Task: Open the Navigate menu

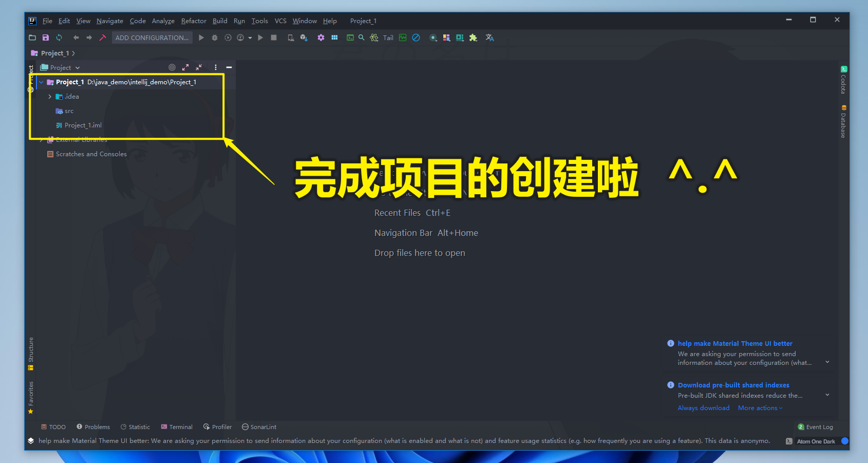Action: pyautogui.click(x=110, y=21)
